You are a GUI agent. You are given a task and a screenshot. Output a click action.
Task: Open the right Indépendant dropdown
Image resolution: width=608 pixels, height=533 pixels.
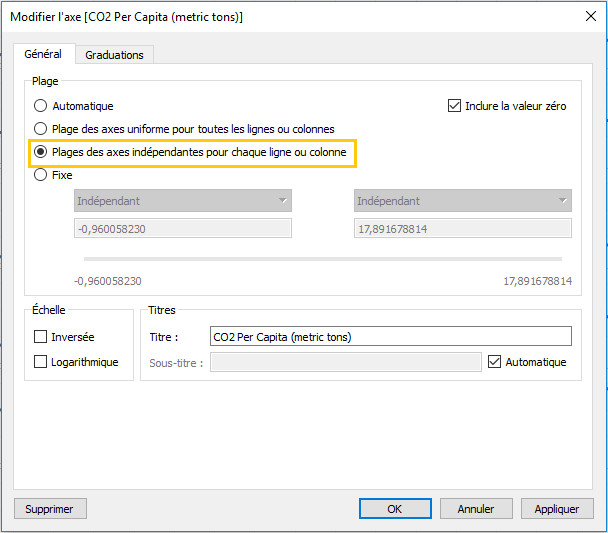[463, 200]
